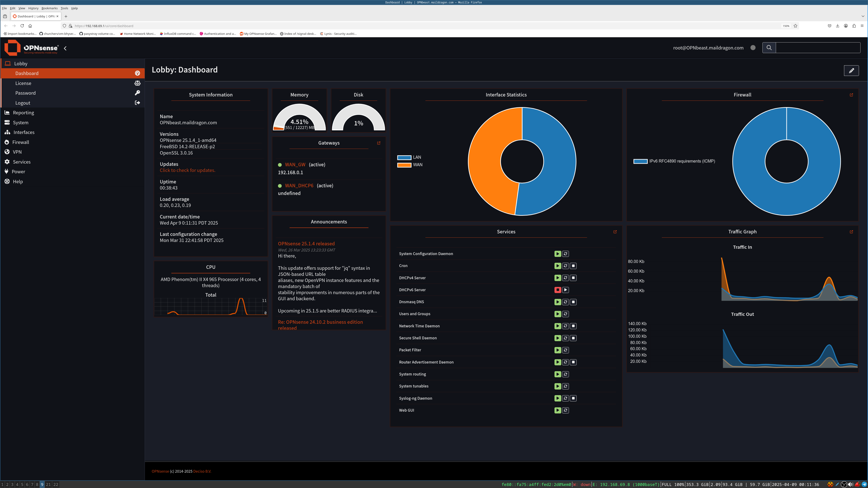This screenshot has width=868, height=488.
Task: Click the Memory usage gauge
Action: (299, 117)
